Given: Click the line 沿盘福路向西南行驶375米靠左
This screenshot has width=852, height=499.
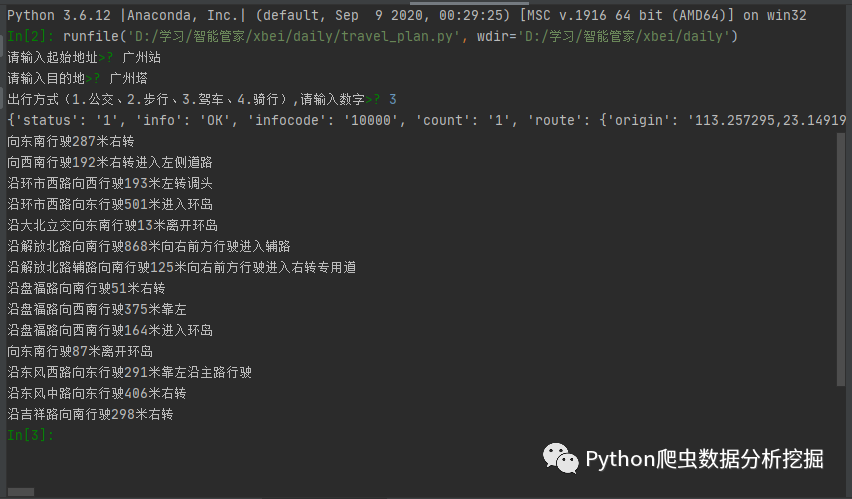Looking at the screenshot, I should (x=97, y=309).
